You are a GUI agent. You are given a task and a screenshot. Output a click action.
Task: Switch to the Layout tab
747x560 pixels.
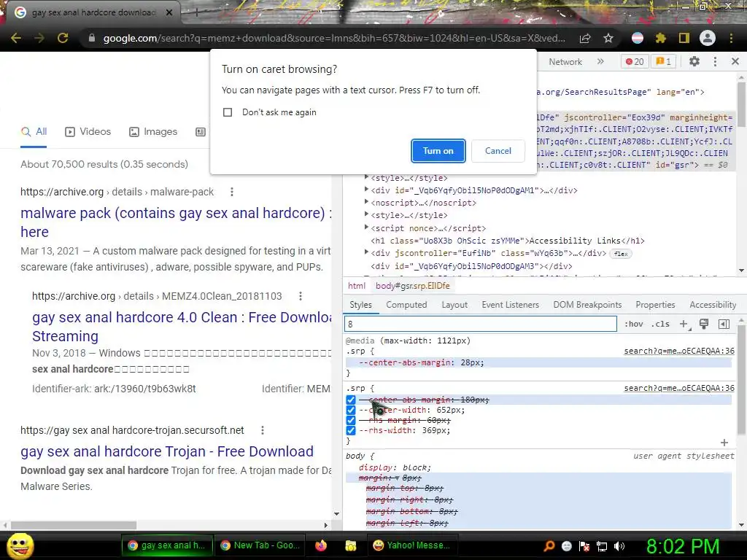(454, 305)
